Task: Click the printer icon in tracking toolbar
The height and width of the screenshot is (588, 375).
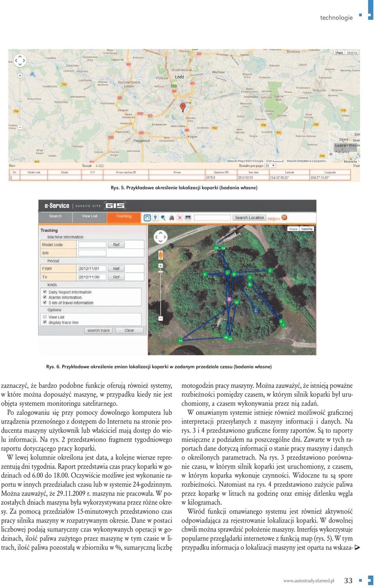Action: pyautogui.click(x=188, y=217)
